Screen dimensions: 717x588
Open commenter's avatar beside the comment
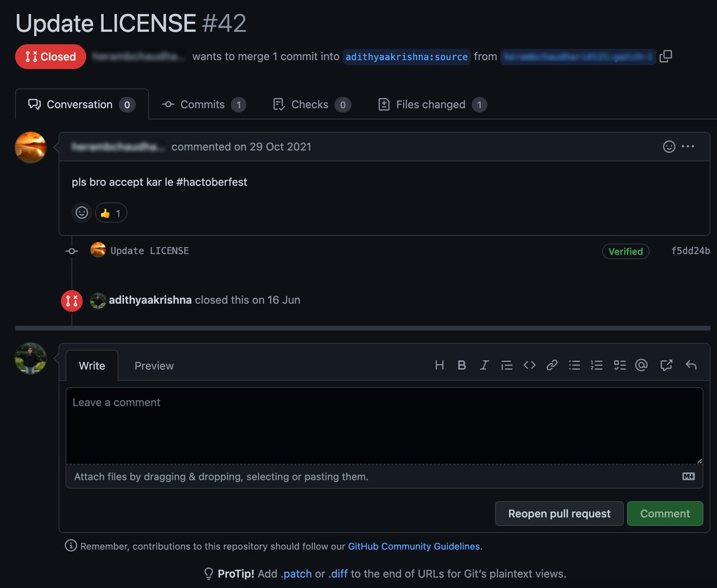30,148
